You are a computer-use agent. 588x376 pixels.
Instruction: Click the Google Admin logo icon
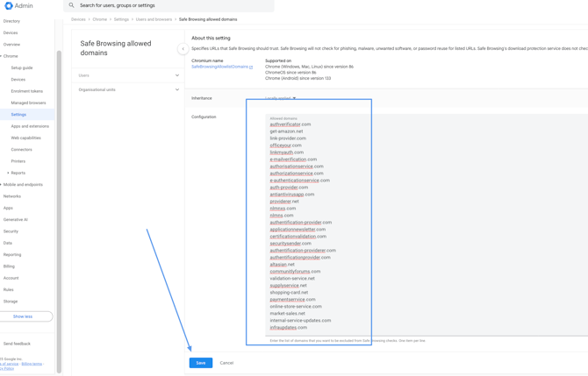[9, 6]
